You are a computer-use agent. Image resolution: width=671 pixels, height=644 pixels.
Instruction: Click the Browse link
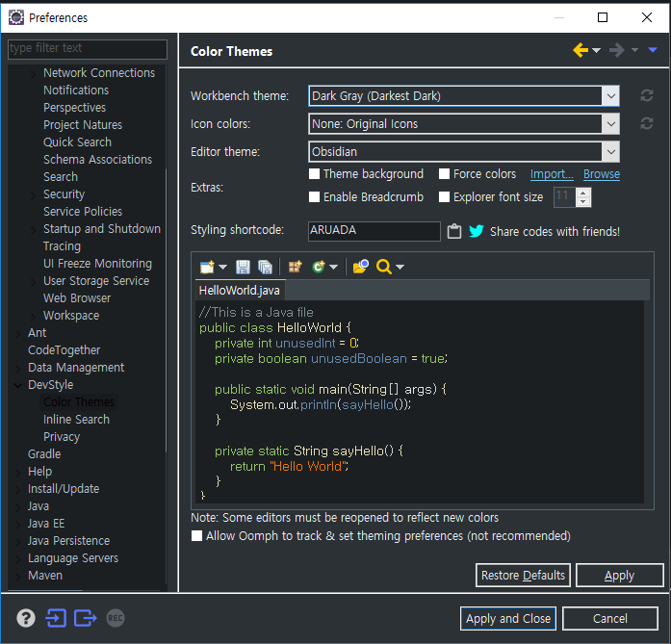point(602,174)
